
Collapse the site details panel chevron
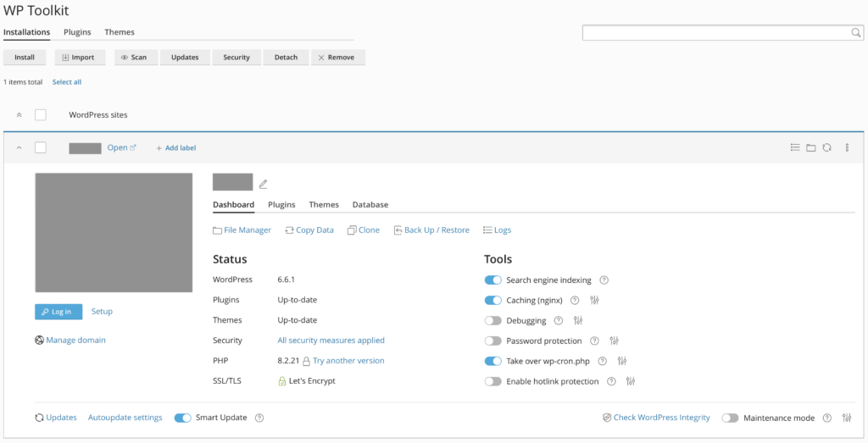(x=19, y=147)
